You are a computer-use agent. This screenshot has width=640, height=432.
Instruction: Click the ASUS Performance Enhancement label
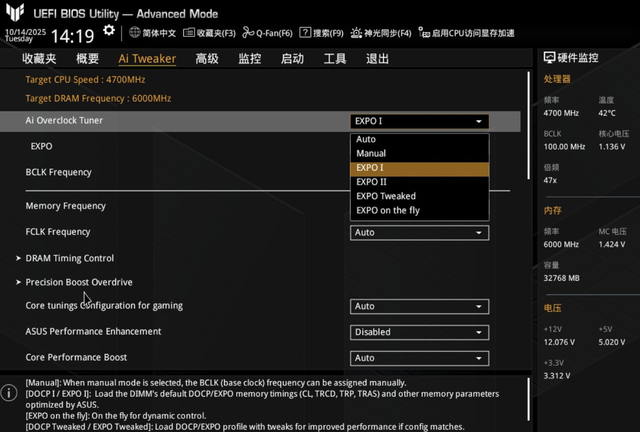coord(93,332)
